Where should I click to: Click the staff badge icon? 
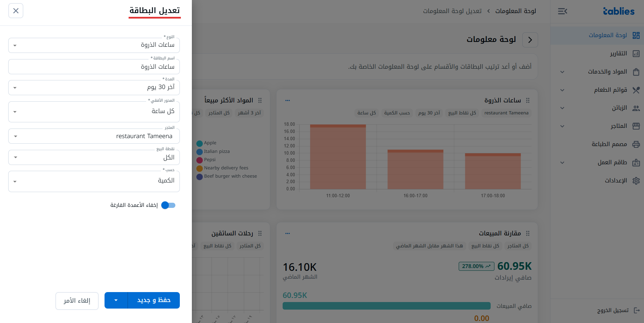[636, 163]
